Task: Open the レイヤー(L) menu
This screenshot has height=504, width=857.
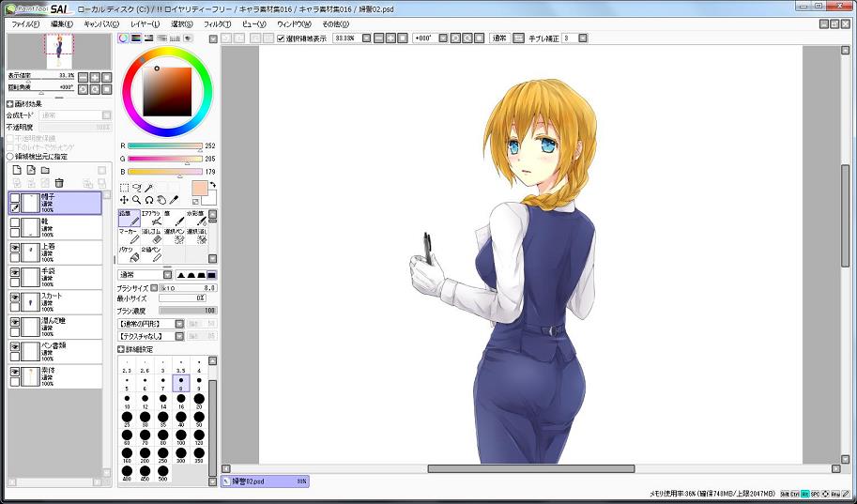Action: pyautogui.click(x=145, y=23)
